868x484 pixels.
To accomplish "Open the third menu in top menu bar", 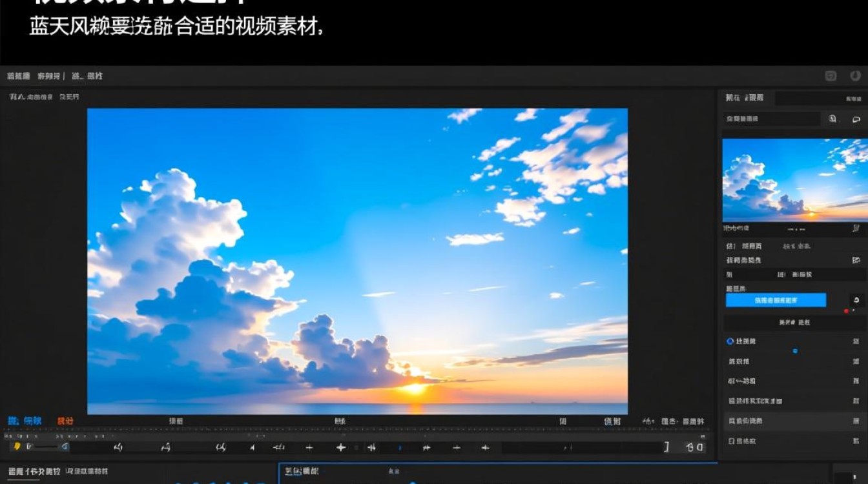I will [87, 76].
